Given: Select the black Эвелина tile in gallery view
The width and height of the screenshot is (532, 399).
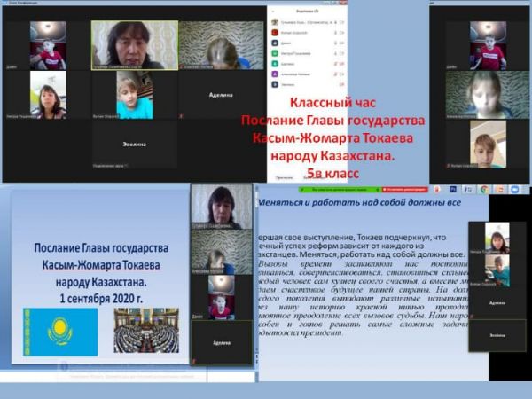Looking at the screenshot, I should point(133,143).
